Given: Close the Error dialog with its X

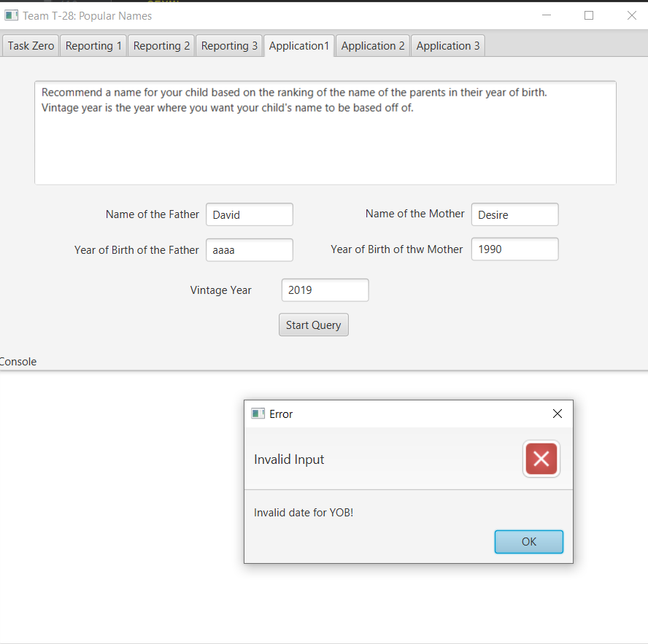Looking at the screenshot, I should (x=557, y=414).
